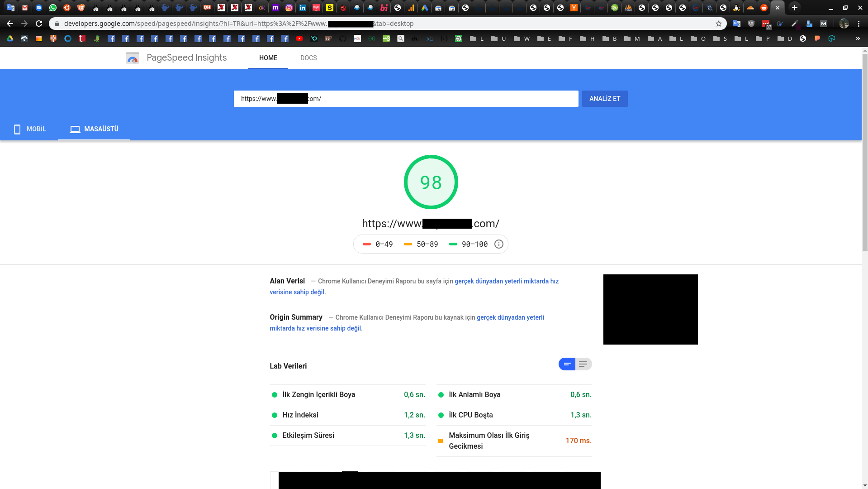Open the M extension icon
The image size is (868, 489).
pyautogui.click(x=824, y=24)
